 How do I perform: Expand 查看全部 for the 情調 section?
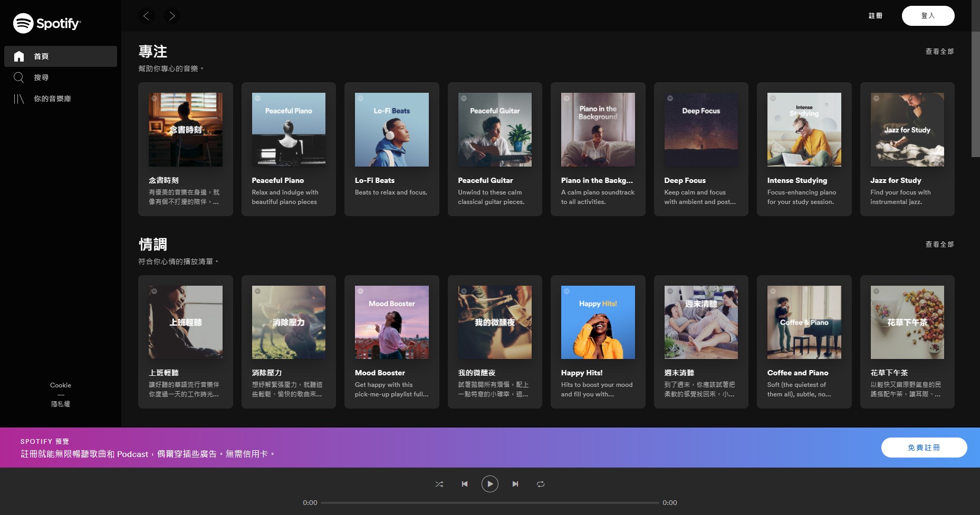(939, 245)
